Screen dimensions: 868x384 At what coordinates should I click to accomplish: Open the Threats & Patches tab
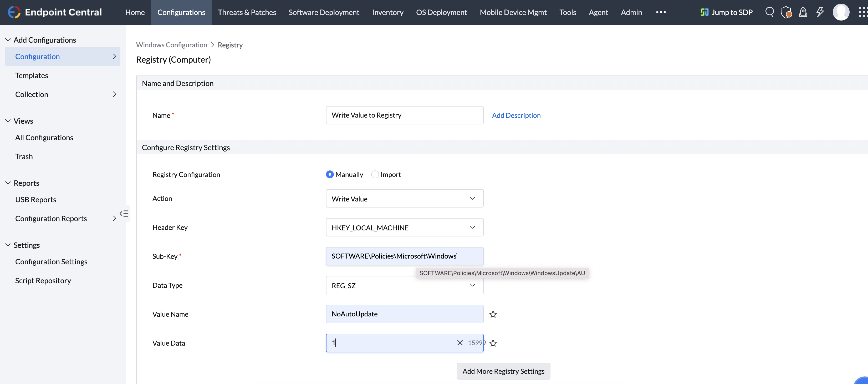(247, 12)
